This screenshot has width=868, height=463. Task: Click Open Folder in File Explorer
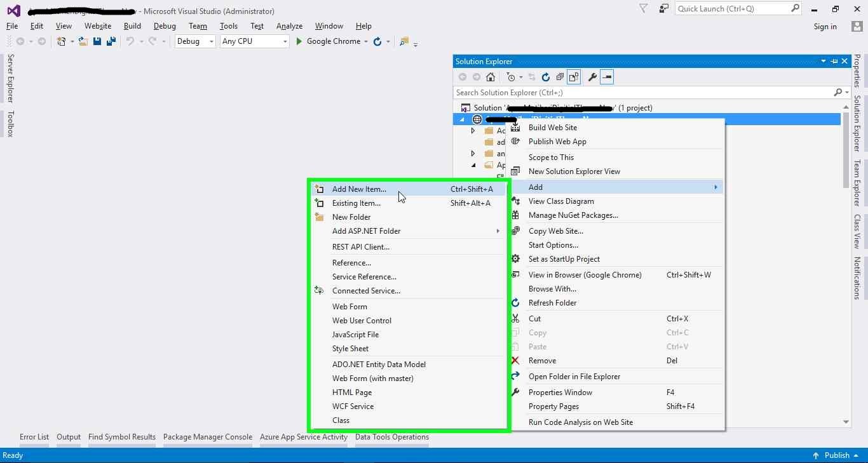tap(616, 377)
